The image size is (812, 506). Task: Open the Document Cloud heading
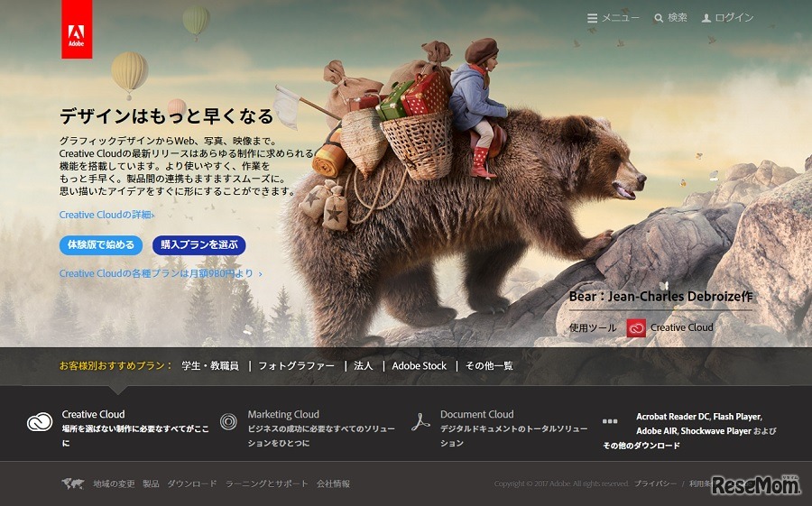coord(477,414)
